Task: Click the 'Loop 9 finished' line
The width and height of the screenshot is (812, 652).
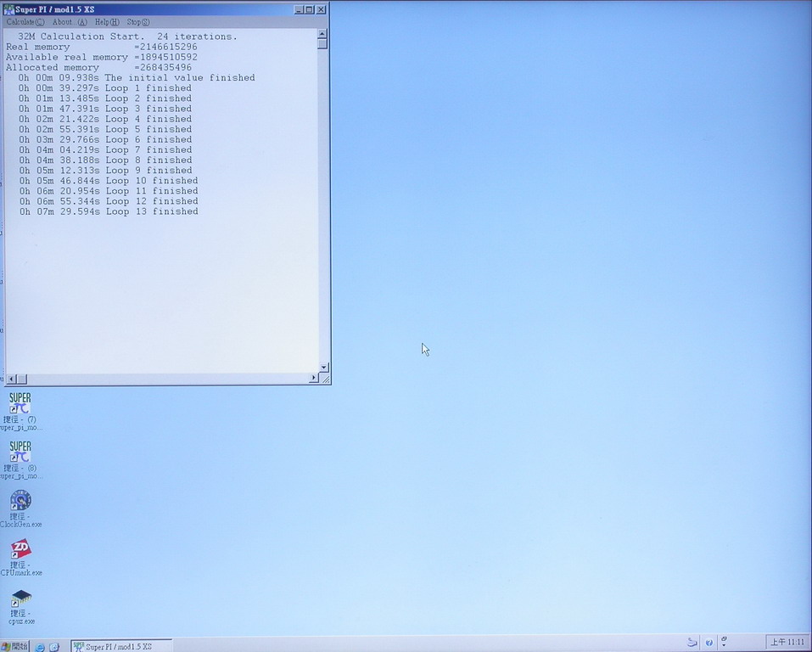Action: tap(105, 171)
